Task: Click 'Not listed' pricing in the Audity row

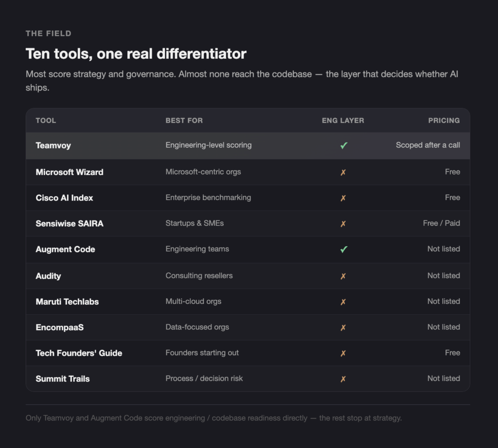Action: coord(444,276)
